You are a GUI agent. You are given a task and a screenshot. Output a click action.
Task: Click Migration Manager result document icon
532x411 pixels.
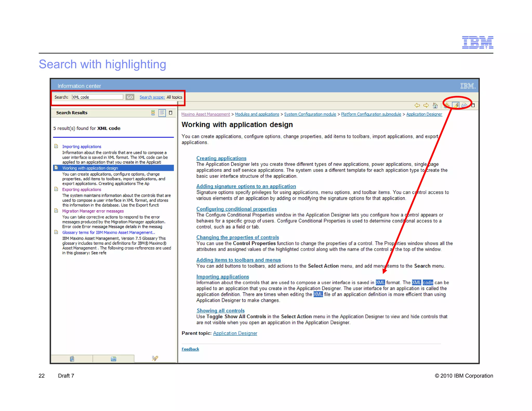pos(56,211)
